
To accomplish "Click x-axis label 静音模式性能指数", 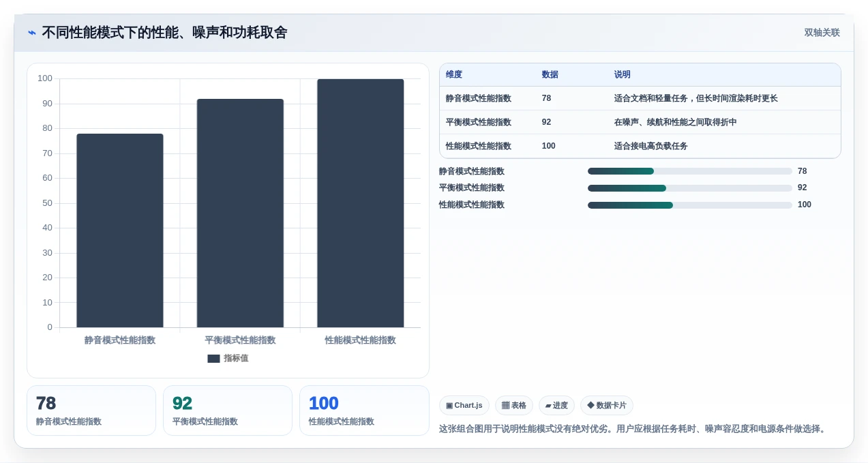I will click(x=120, y=340).
